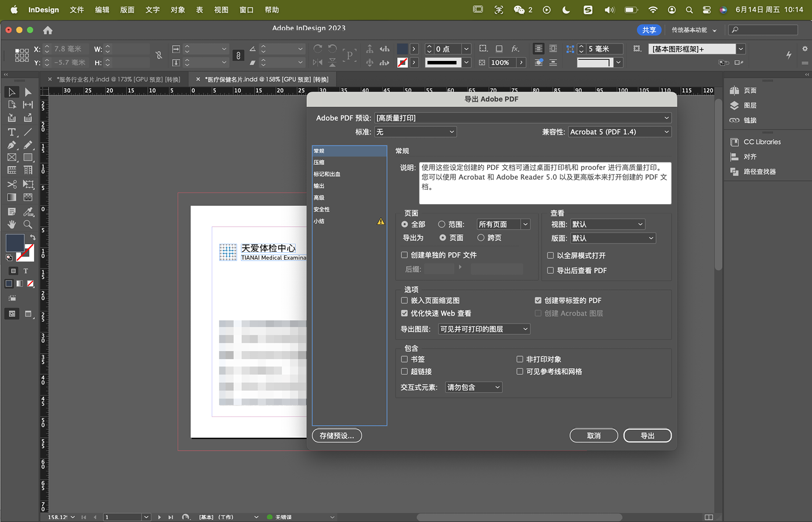Select the Hand tool

pyautogui.click(x=12, y=224)
